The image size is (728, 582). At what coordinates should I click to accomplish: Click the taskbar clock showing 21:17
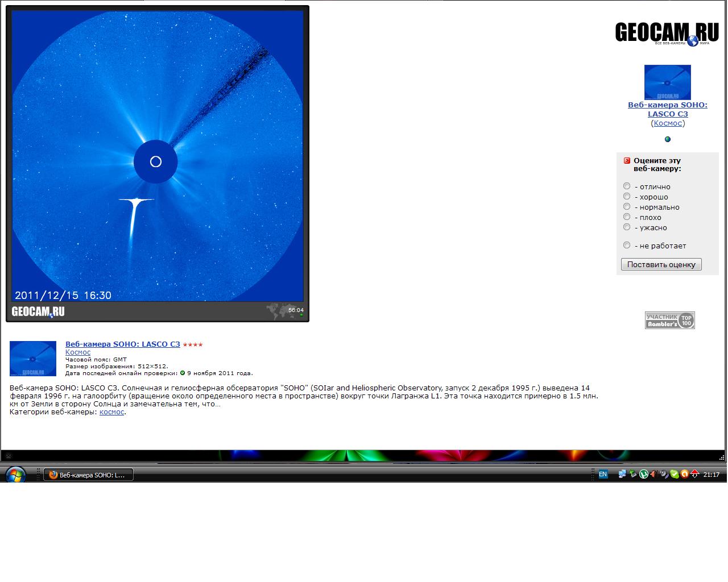712,475
